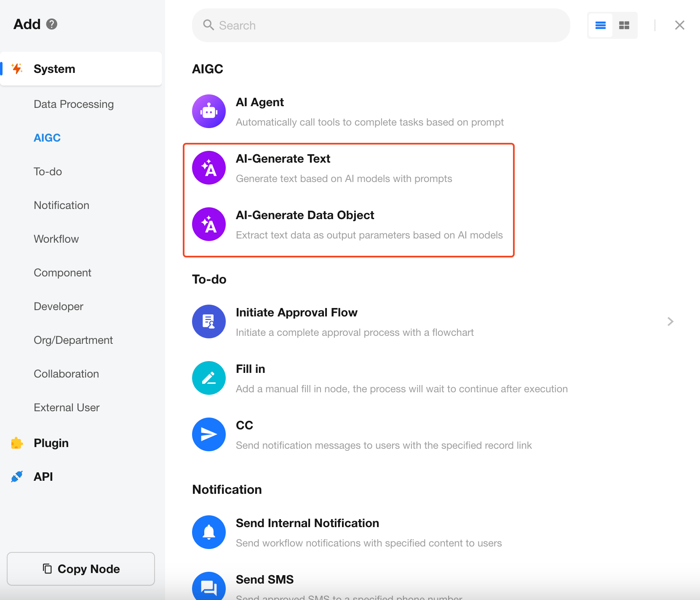Switch to grid view layout

pyautogui.click(x=624, y=25)
